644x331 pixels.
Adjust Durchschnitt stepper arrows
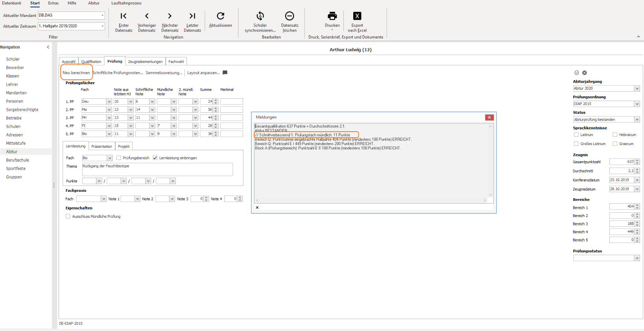coord(637,171)
